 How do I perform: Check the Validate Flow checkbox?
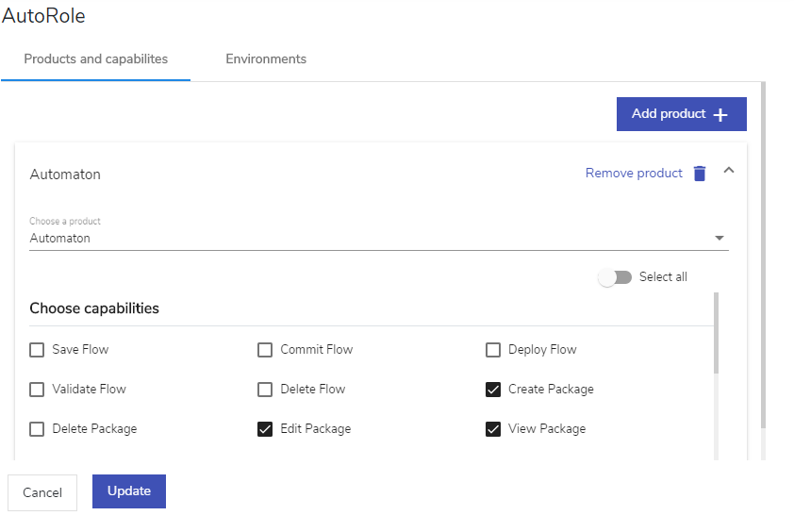click(37, 390)
